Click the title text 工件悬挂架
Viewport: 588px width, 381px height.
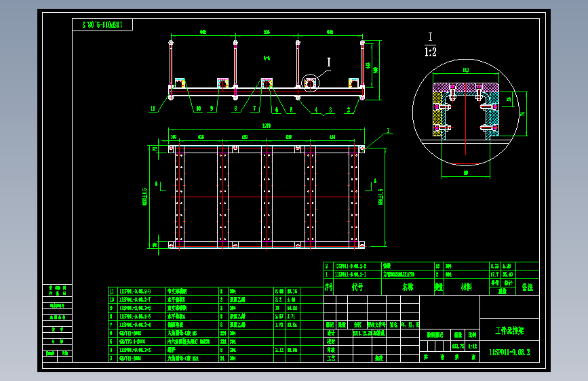[509, 331]
